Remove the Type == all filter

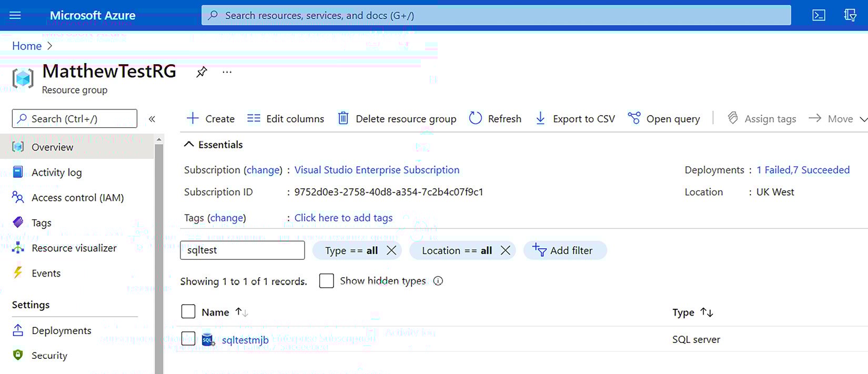coord(391,250)
